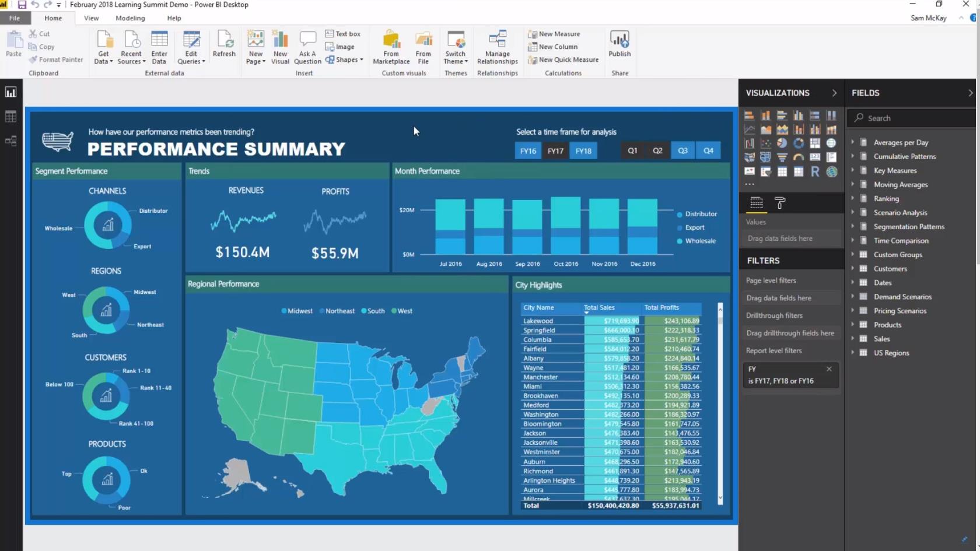Toggle the Q2 quarter slicer

click(x=657, y=150)
